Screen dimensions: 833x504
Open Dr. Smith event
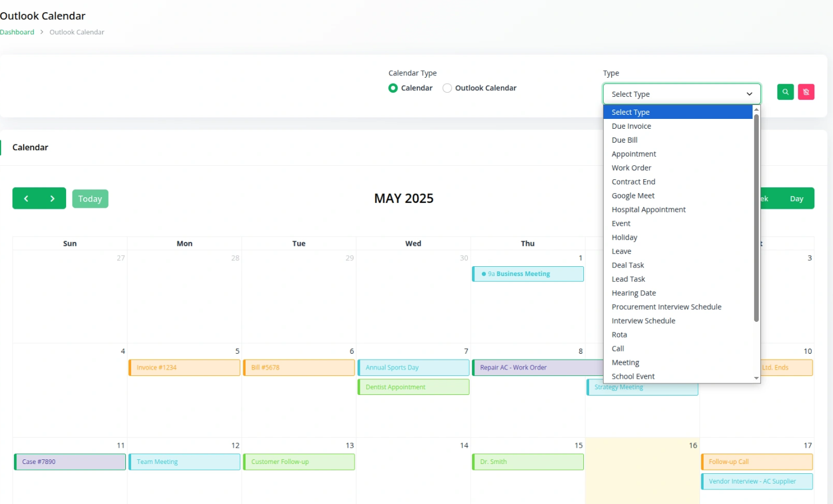528,462
